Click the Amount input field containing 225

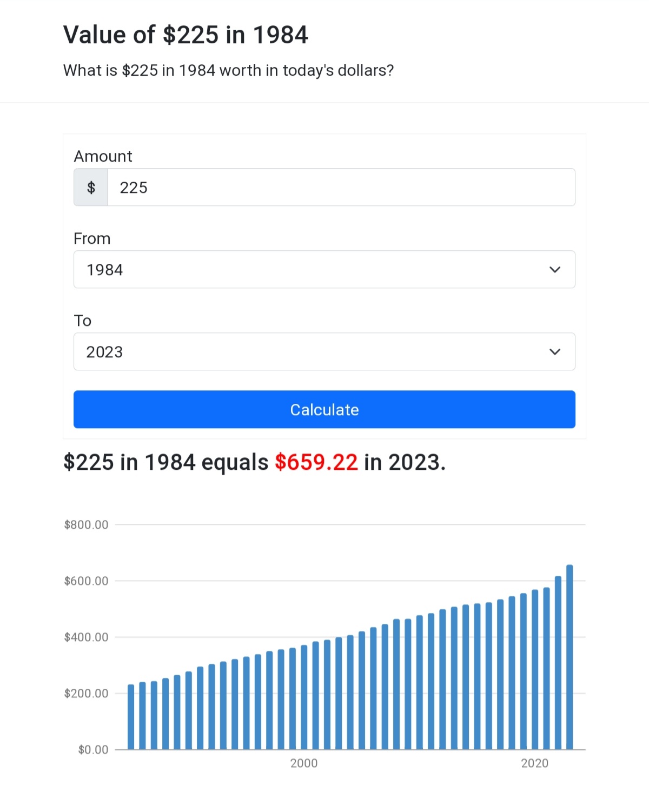[341, 188]
